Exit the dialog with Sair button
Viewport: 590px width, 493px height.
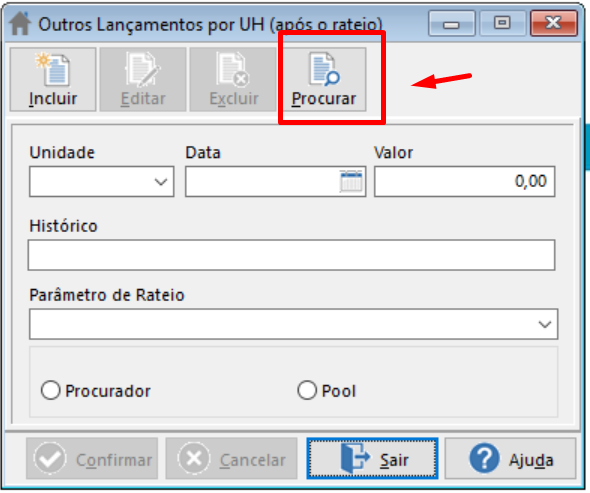point(372,458)
